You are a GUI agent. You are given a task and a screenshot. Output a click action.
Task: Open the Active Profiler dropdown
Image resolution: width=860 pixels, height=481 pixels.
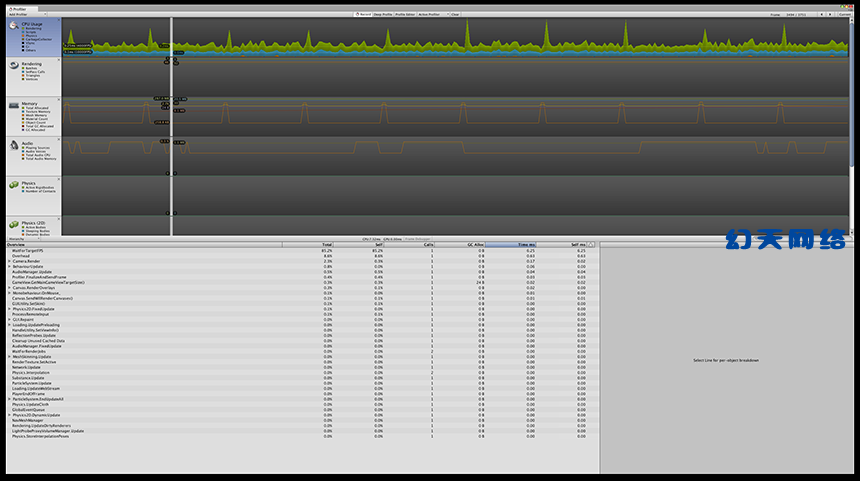[433, 14]
